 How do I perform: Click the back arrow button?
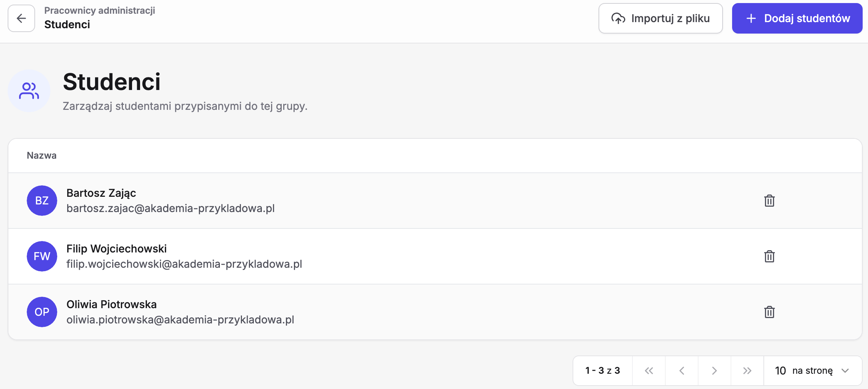(x=21, y=18)
